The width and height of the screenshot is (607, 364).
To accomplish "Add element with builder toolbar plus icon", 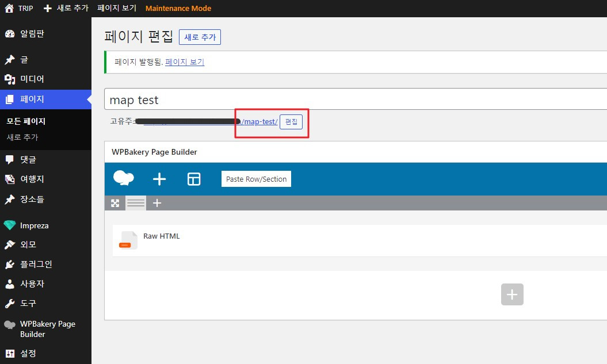I will coord(159,179).
